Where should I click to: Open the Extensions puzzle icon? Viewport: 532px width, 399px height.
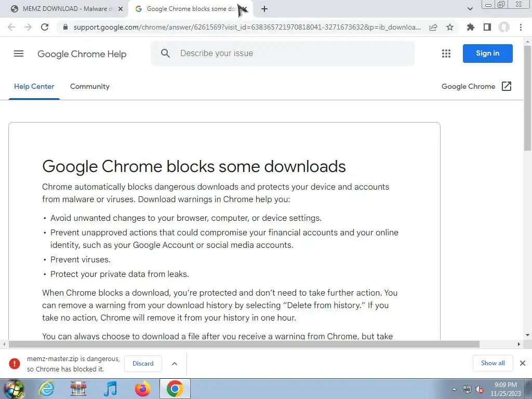(x=471, y=27)
